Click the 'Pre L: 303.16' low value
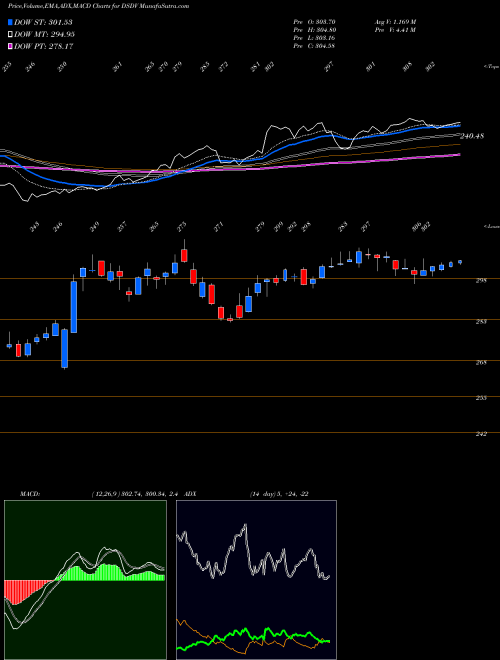This screenshot has height=660, width=500. click(314, 38)
